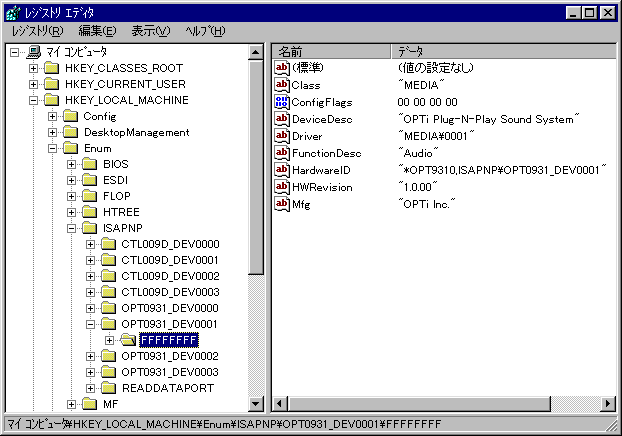Collapse the OPT0931_DEV0001 key
The image size is (622, 436).
point(90,324)
